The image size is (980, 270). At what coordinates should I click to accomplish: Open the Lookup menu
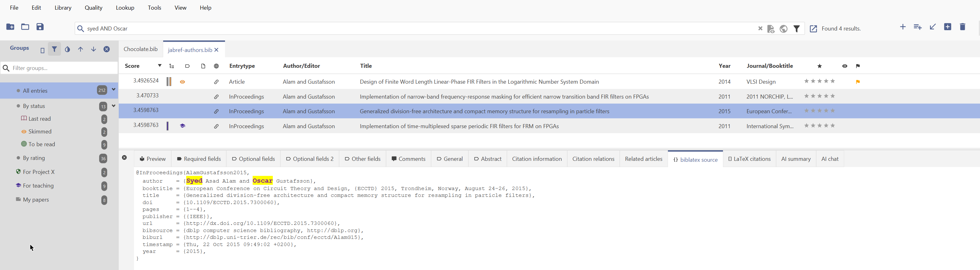125,7
